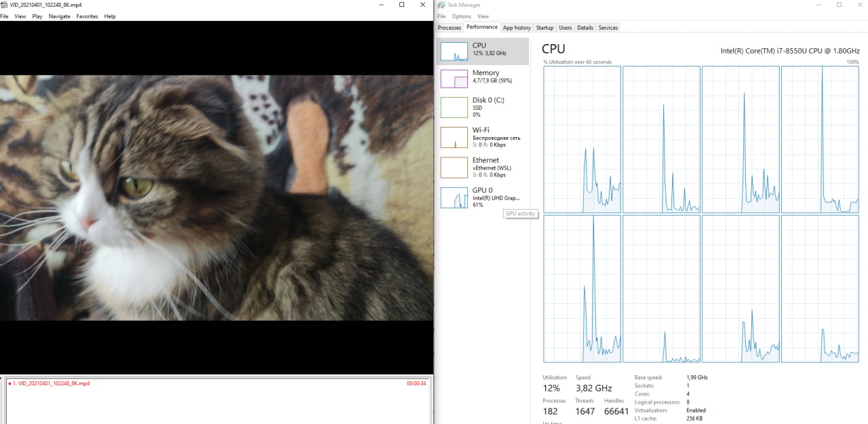
Task: Open the View menu in the media player
Action: click(x=20, y=16)
